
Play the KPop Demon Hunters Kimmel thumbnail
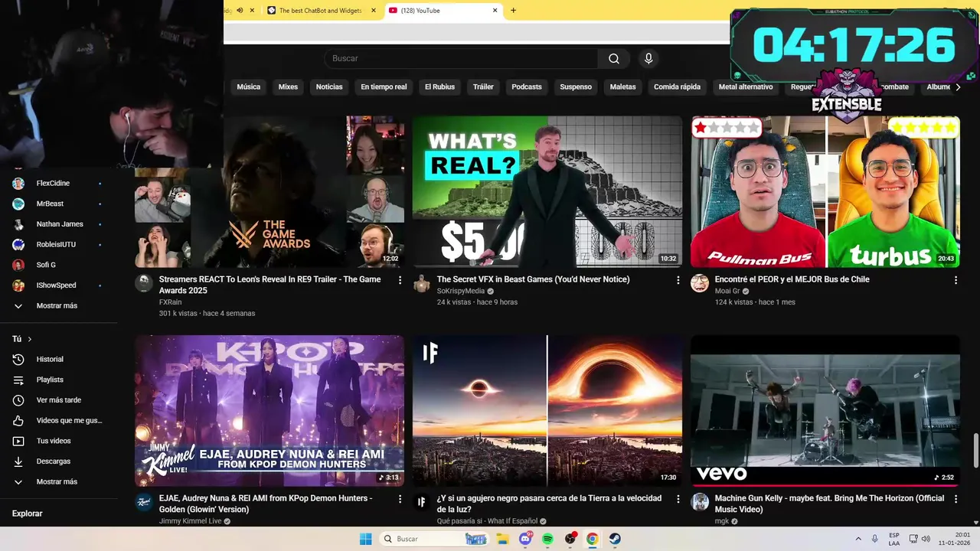point(269,410)
